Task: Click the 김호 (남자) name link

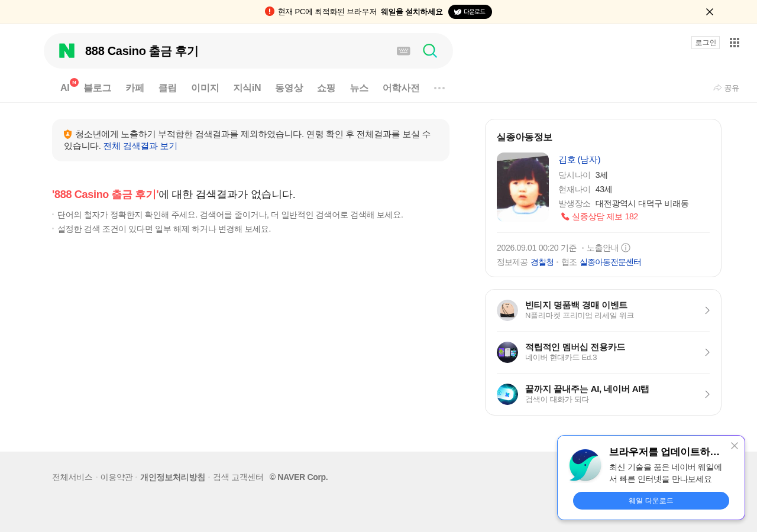Action: pos(580,160)
